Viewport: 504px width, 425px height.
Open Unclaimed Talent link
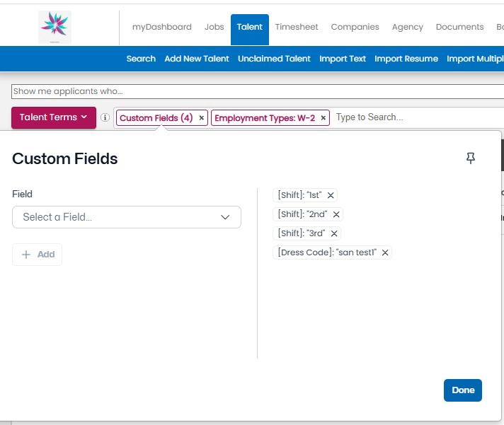click(x=274, y=59)
